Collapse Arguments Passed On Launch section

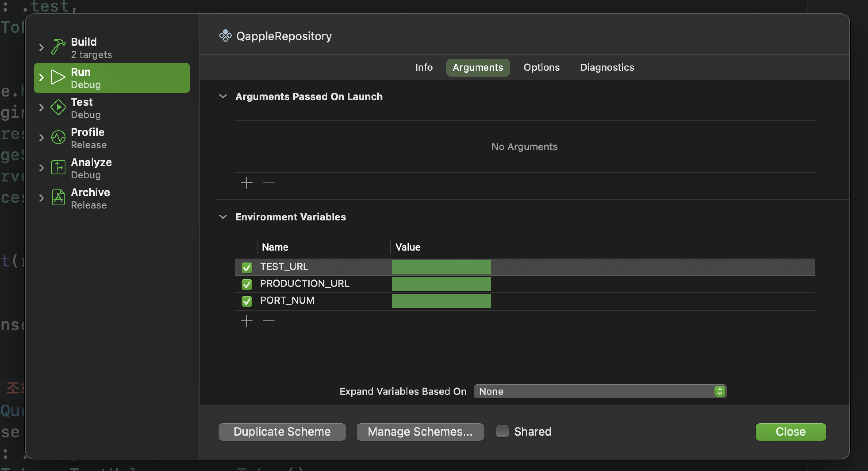tap(223, 97)
